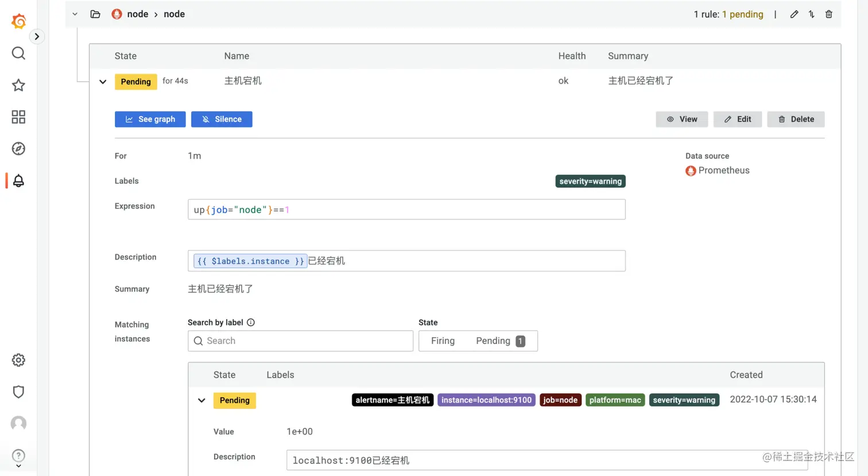This screenshot has width=868, height=476.
Task: Collapse the 主机宕机 rule row
Action: coord(103,82)
